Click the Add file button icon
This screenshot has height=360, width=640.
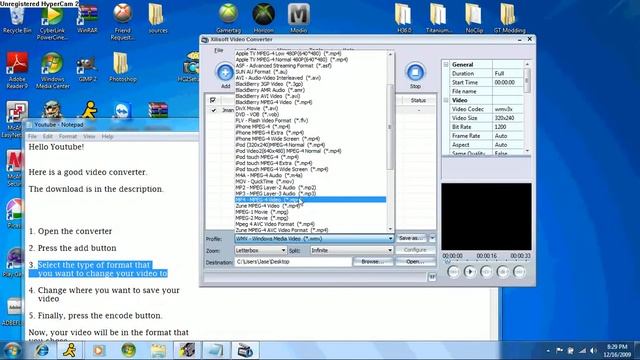[225, 73]
